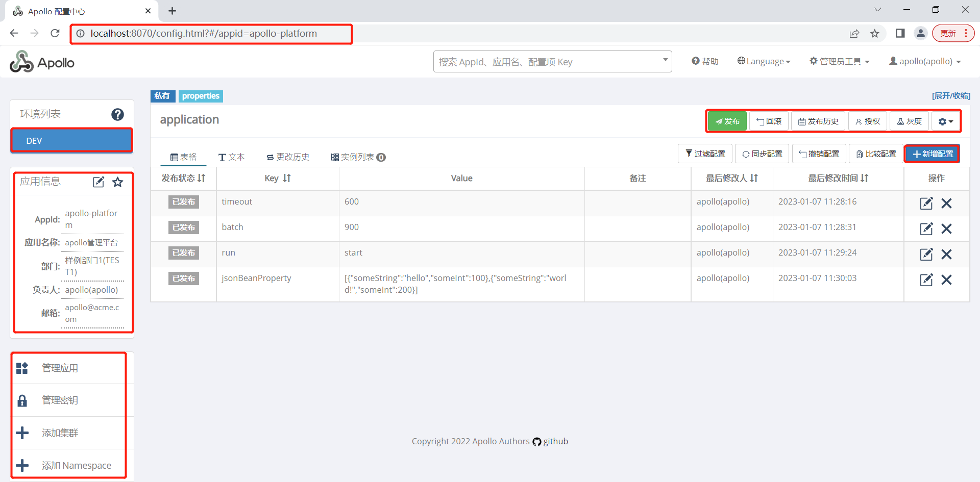Open the apollo(apollo) user menu

(x=925, y=61)
